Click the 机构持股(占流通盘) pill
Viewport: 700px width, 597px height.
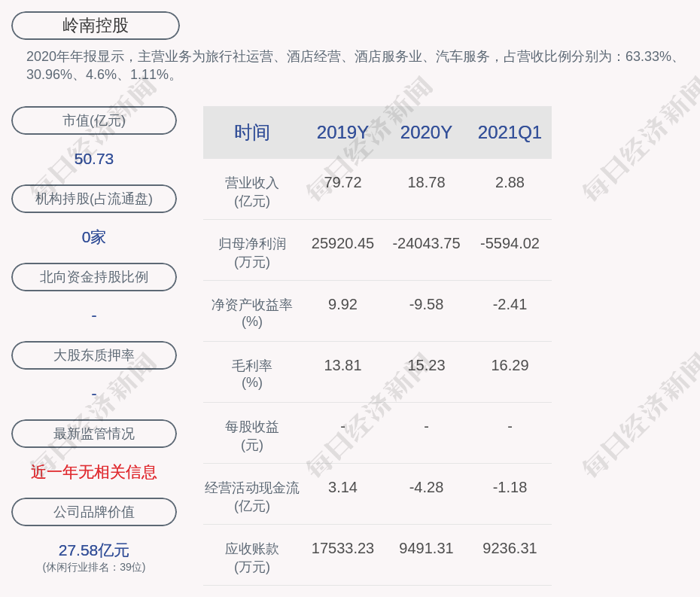point(94,199)
